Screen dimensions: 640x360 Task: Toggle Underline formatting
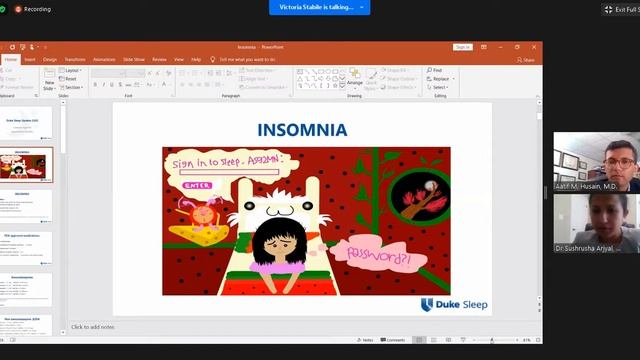click(x=112, y=84)
